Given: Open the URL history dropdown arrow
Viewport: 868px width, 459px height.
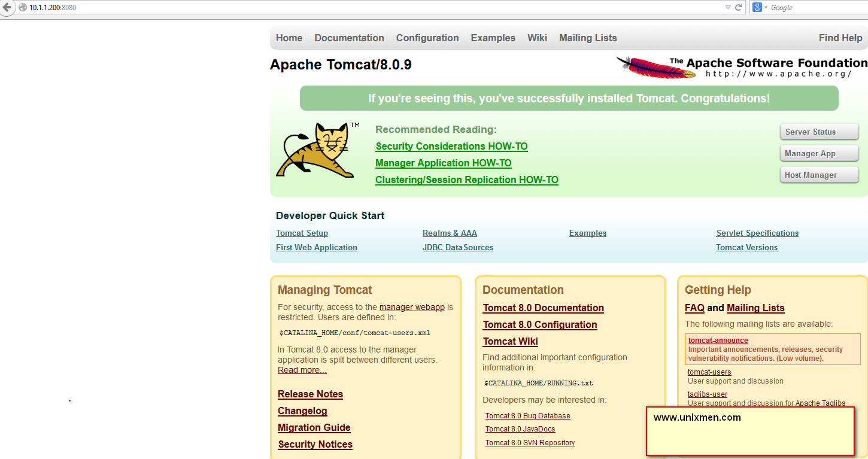Looking at the screenshot, I should click(728, 7).
